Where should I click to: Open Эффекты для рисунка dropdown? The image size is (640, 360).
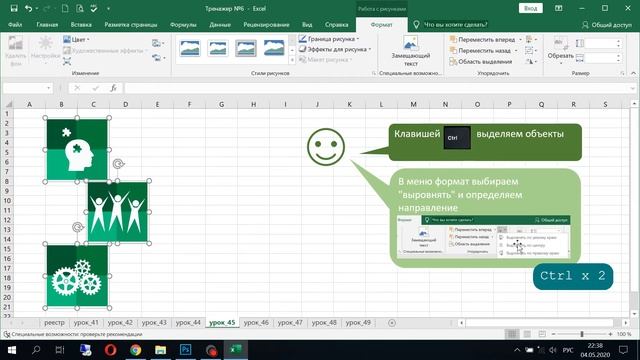click(x=335, y=49)
